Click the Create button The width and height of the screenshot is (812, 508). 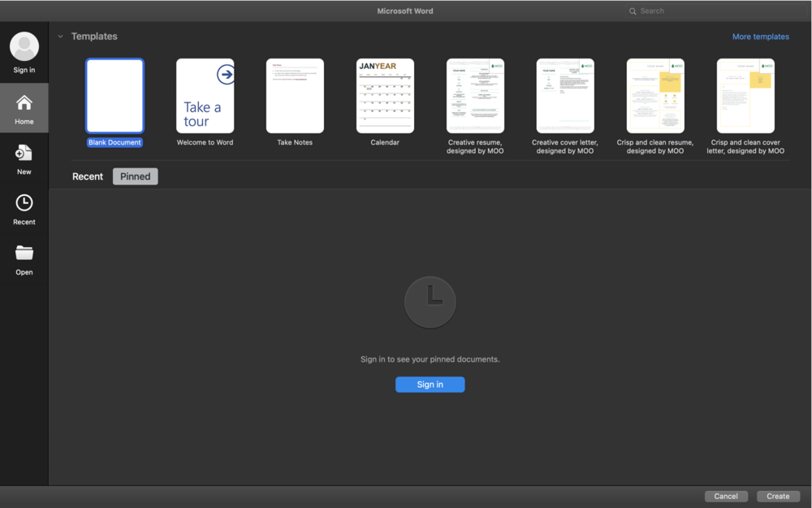pyautogui.click(x=777, y=496)
